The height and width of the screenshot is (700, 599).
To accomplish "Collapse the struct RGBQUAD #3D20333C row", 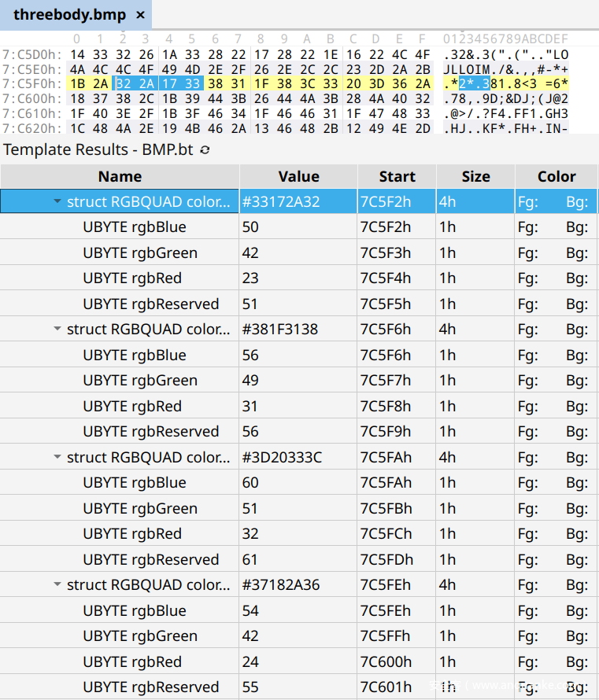I will [57, 458].
